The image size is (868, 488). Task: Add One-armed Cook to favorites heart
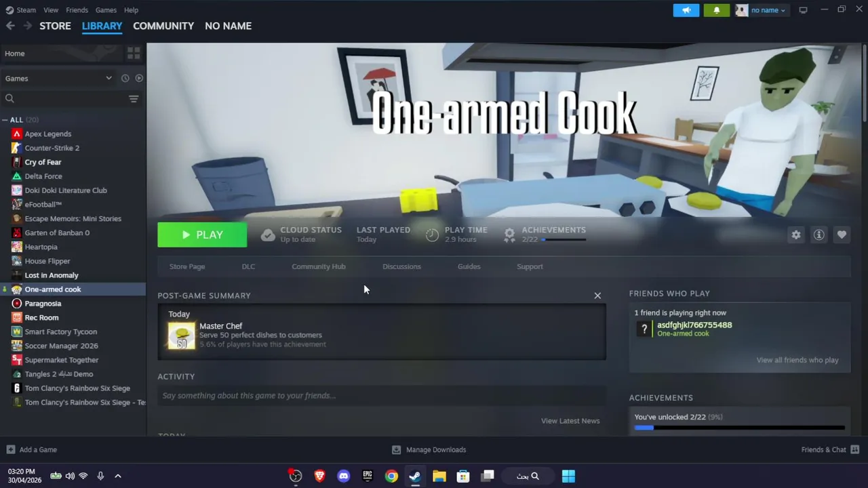tap(842, 235)
